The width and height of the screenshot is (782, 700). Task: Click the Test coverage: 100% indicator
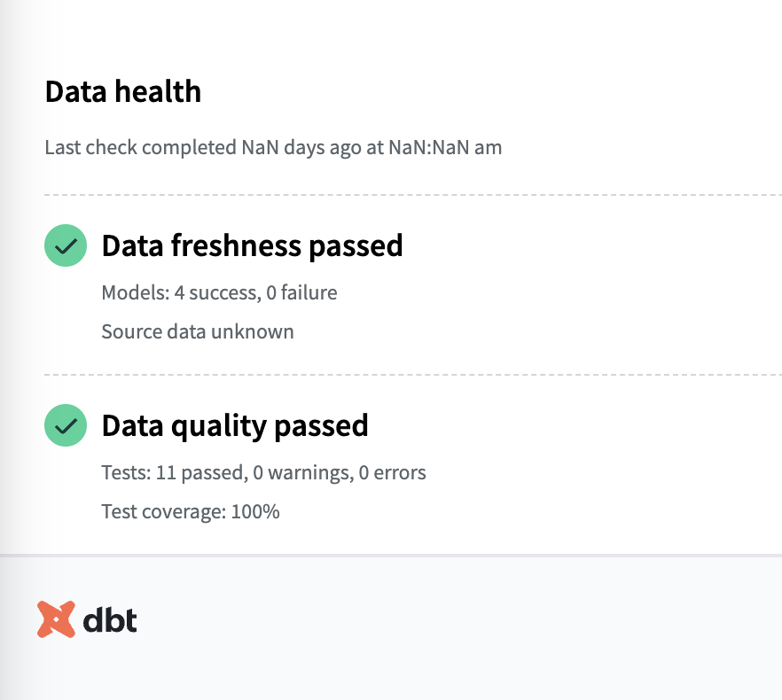tap(191, 511)
